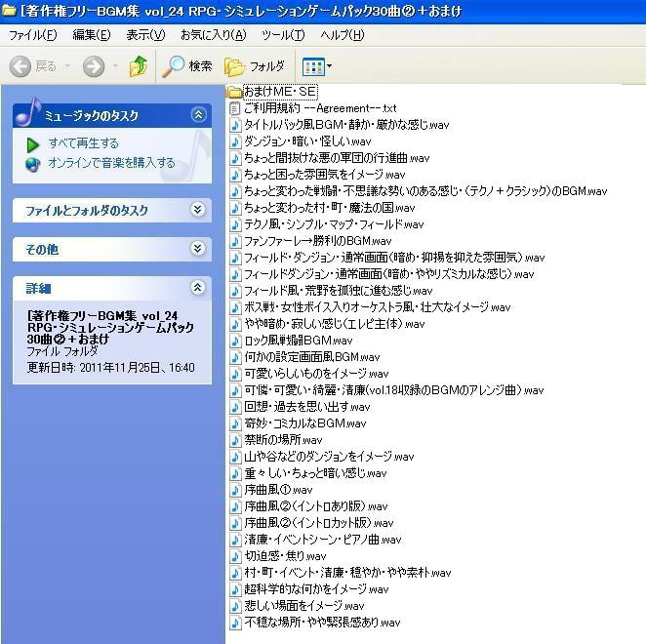This screenshot has height=644, width=646.
Task: Select file name やや暗め・寂しい感じ(エレピ主体).wav
Action: [334, 324]
